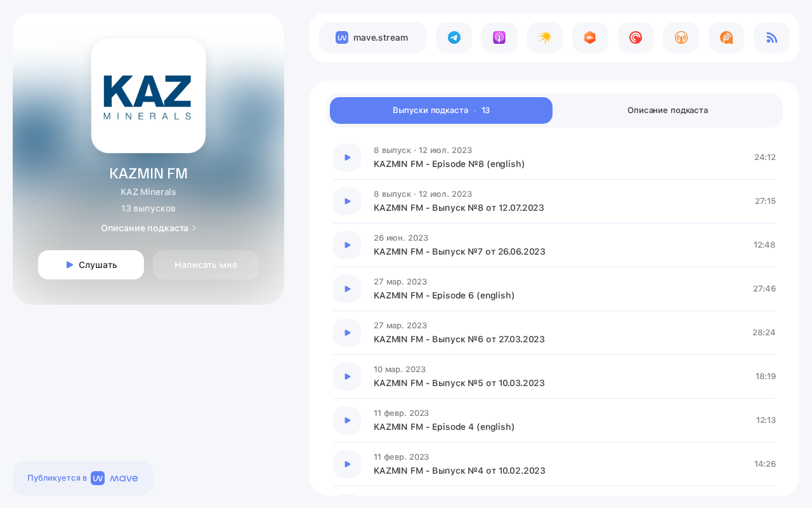The width and height of the screenshot is (812, 508).
Task: Click the yellow starburst Yandex Music icon
Action: [545, 37]
